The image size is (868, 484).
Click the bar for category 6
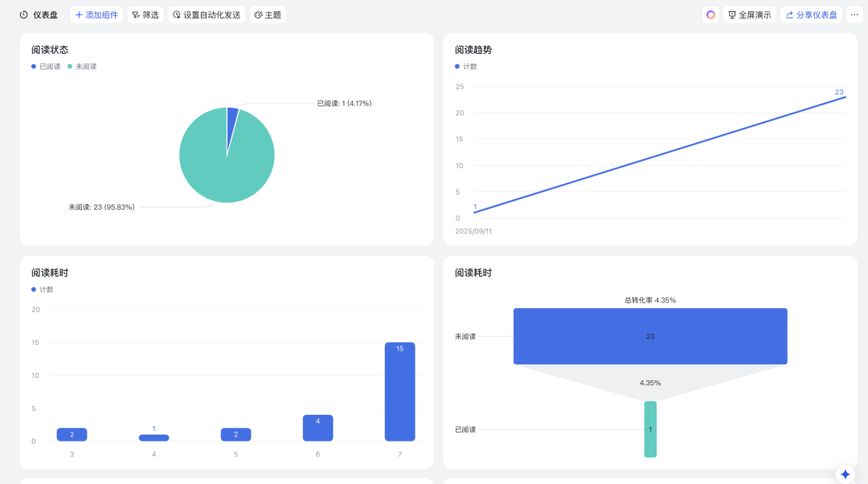317,429
